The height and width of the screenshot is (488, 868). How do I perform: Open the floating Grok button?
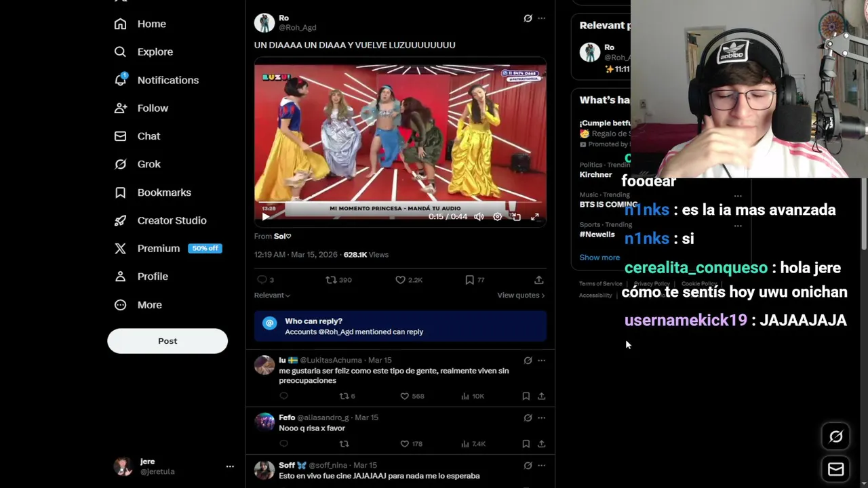tap(836, 437)
